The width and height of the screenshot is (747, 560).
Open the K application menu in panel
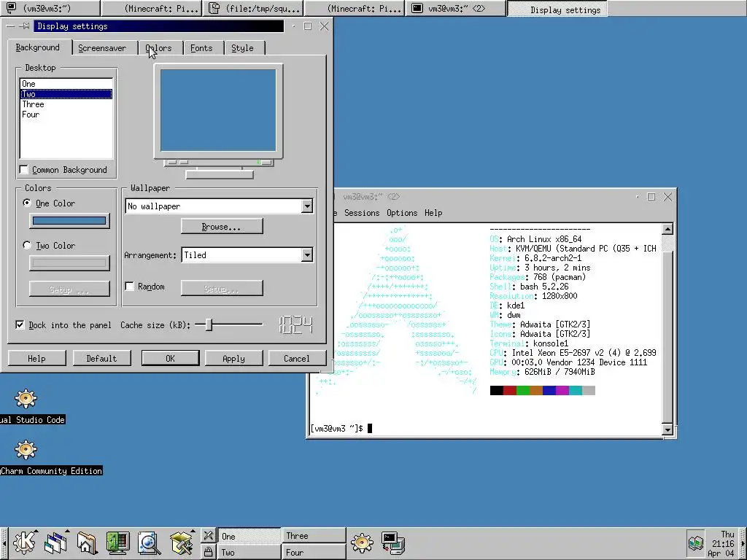(x=24, y=542)
